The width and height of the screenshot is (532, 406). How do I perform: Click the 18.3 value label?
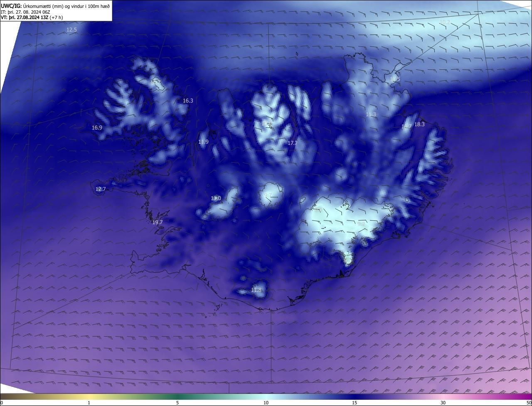419,125
